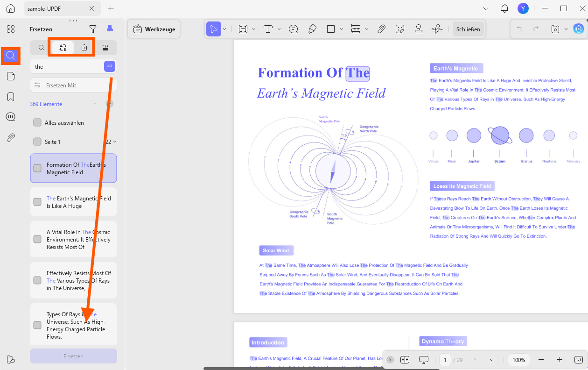Open the notification bell

click(x=504, y=8)
